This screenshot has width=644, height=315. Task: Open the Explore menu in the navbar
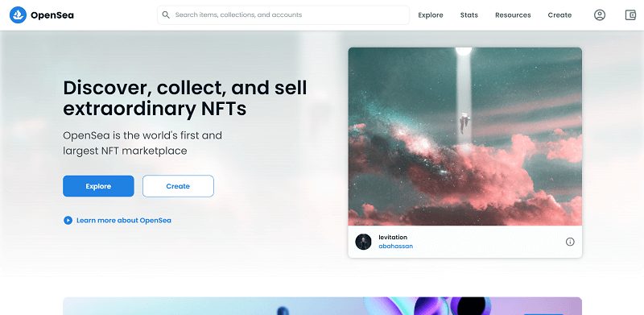point(431,15)
